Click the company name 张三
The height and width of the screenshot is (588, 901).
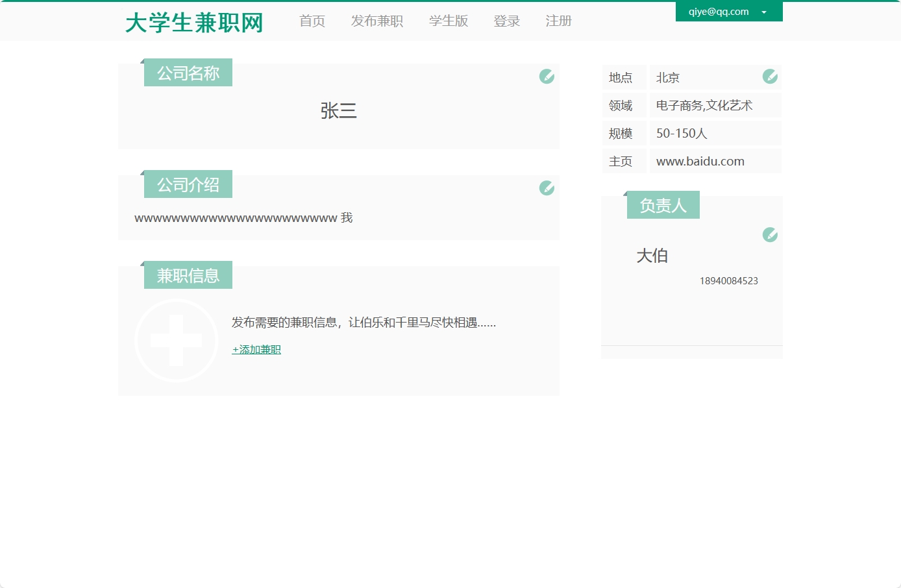click(338, 110)
